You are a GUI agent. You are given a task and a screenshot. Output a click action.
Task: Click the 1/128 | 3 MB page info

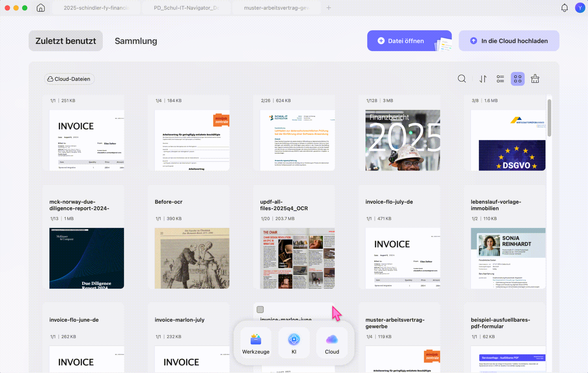coord(380,101)
